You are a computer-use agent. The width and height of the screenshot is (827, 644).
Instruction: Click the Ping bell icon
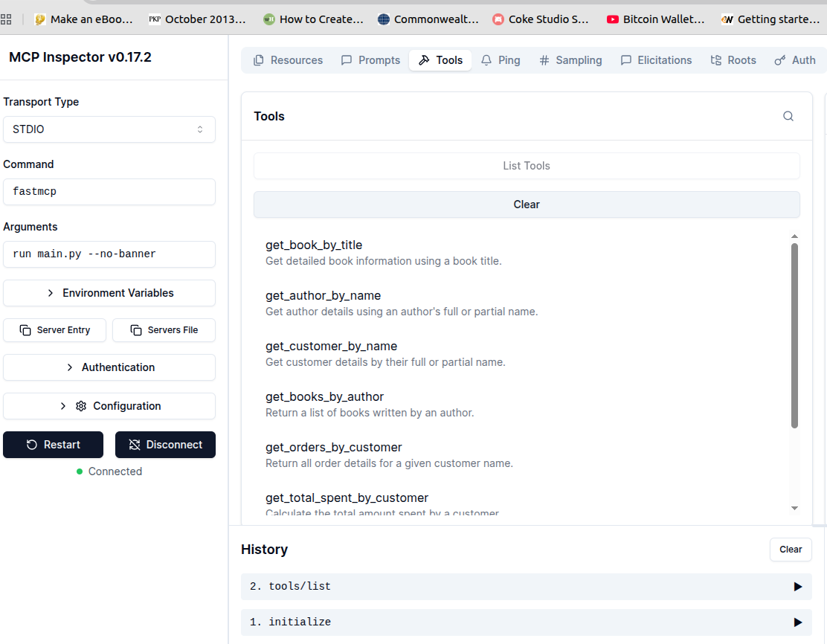485,60
